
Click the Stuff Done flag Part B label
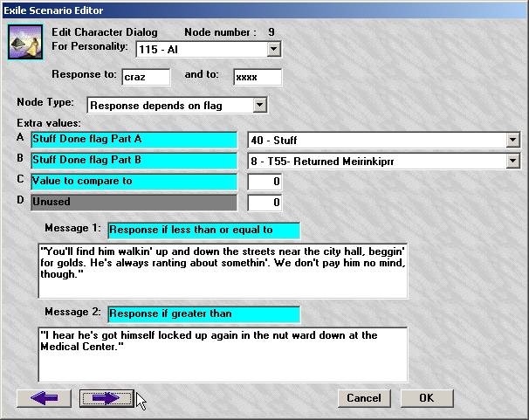coord(134,161)
